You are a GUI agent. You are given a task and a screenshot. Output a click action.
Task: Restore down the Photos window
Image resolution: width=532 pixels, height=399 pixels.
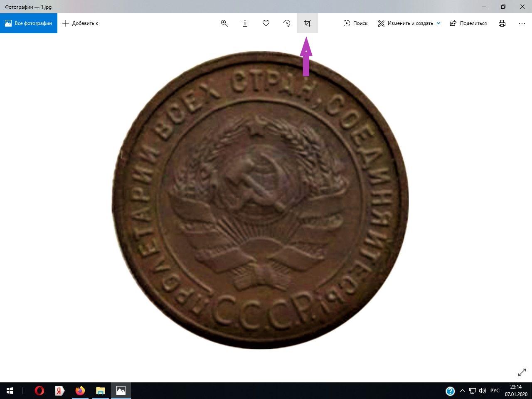coord(503,7)
